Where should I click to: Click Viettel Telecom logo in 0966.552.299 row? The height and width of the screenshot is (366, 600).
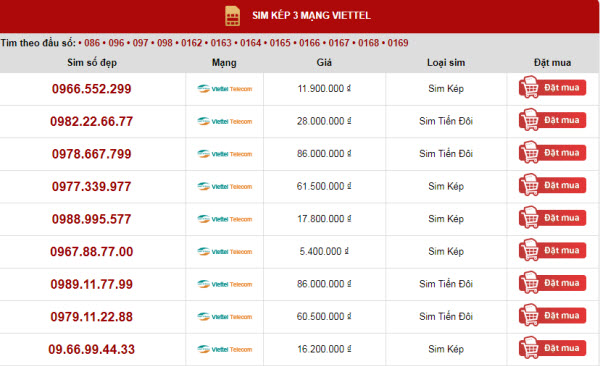point(225,89)
